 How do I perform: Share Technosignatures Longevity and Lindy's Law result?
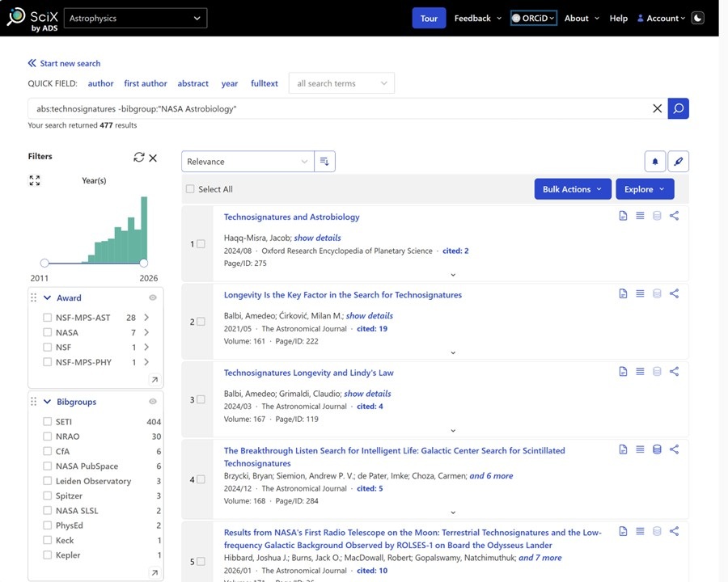click(674, 371)
